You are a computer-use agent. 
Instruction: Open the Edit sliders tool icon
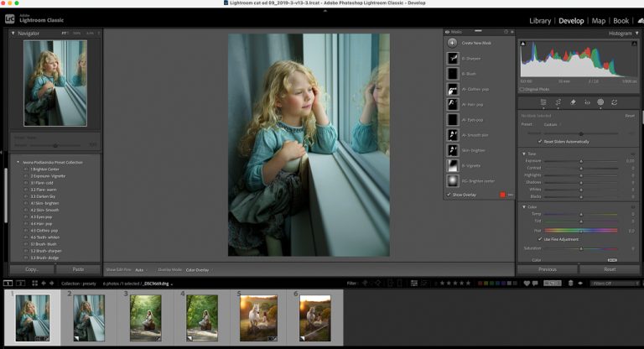(543, 102)
